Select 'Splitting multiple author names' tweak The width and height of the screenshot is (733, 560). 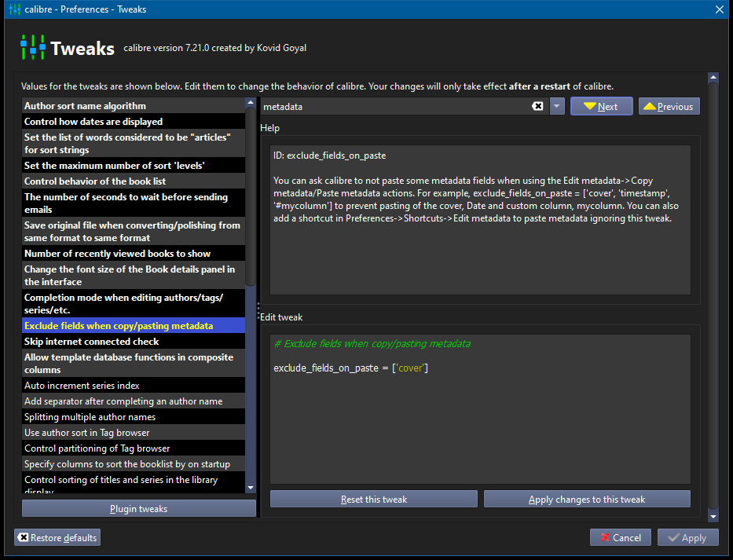pyautogui.click(x=134, y=417)
